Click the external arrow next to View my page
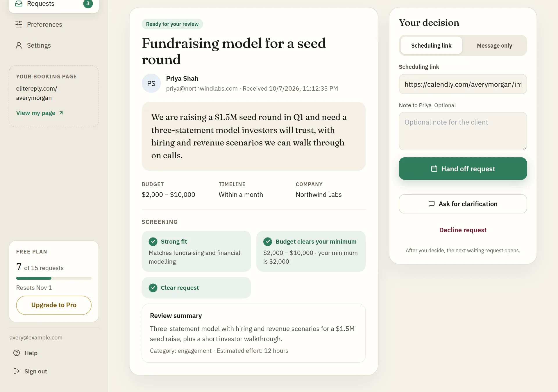 (x=61, y=113)
